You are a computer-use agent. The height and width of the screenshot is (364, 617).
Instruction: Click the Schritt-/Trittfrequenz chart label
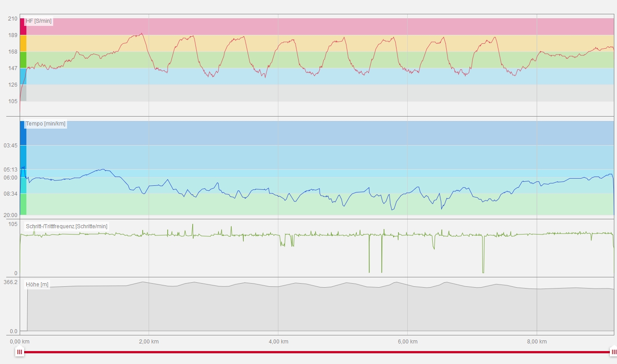[x=67, y=226]
